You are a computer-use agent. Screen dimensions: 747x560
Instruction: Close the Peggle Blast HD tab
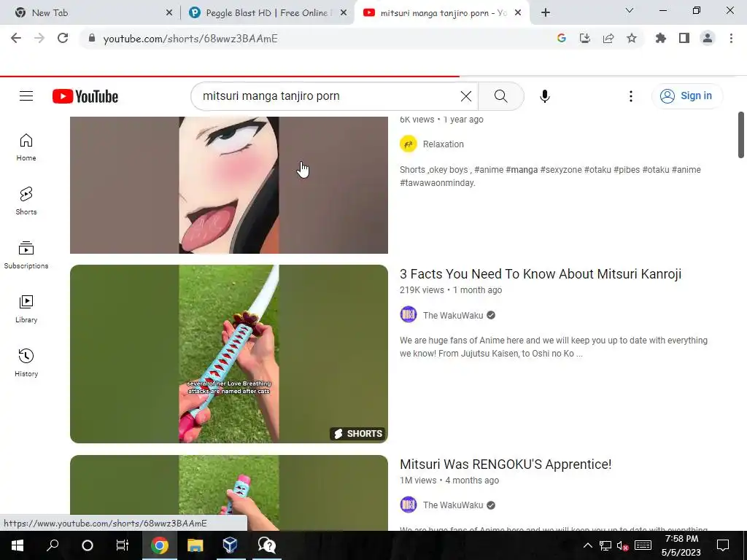344,13
